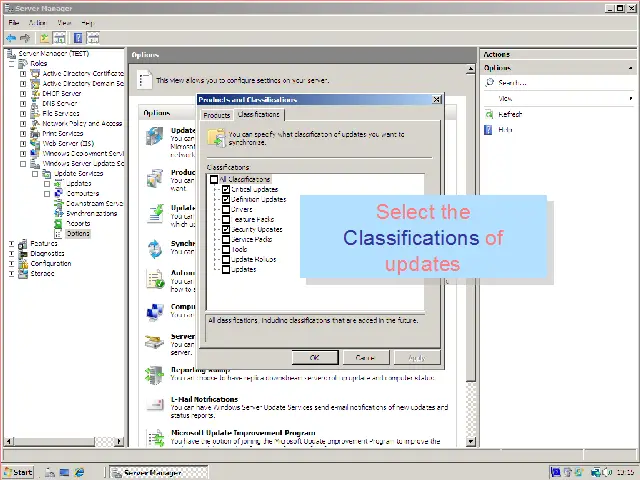Click the Configuration node icon

[23, 264]
